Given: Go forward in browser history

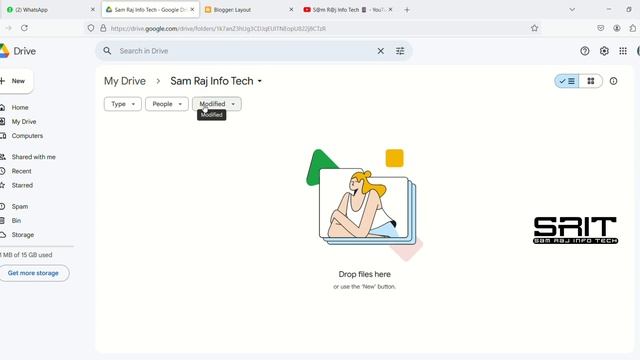Looking at the screenshot, I should coord(8,28).
